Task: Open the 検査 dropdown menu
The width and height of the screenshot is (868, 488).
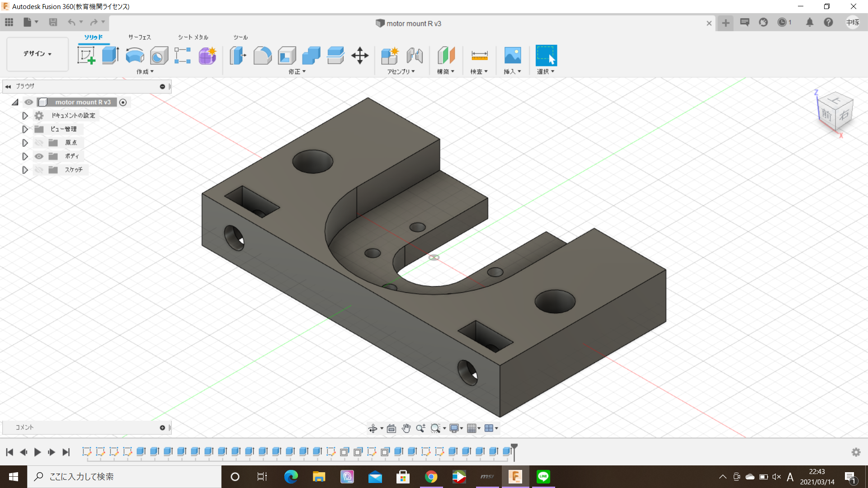Action: [x=479, y=72]
